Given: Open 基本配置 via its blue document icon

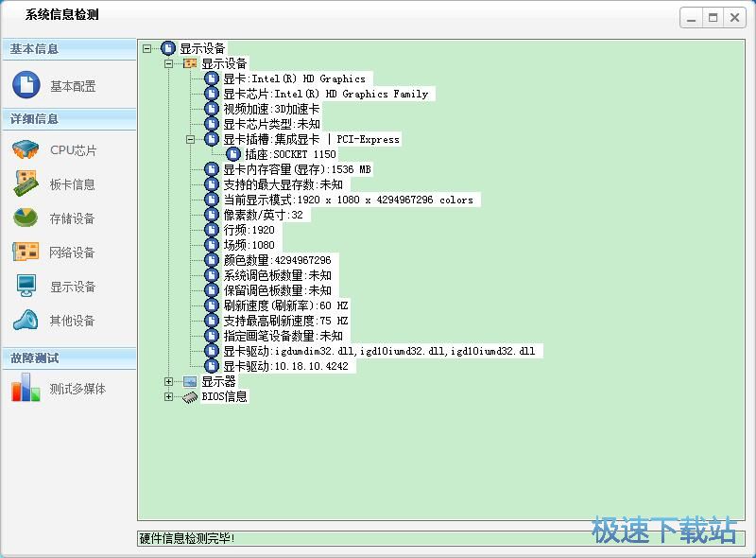Looking at the screenshot, I should [26, 84].
